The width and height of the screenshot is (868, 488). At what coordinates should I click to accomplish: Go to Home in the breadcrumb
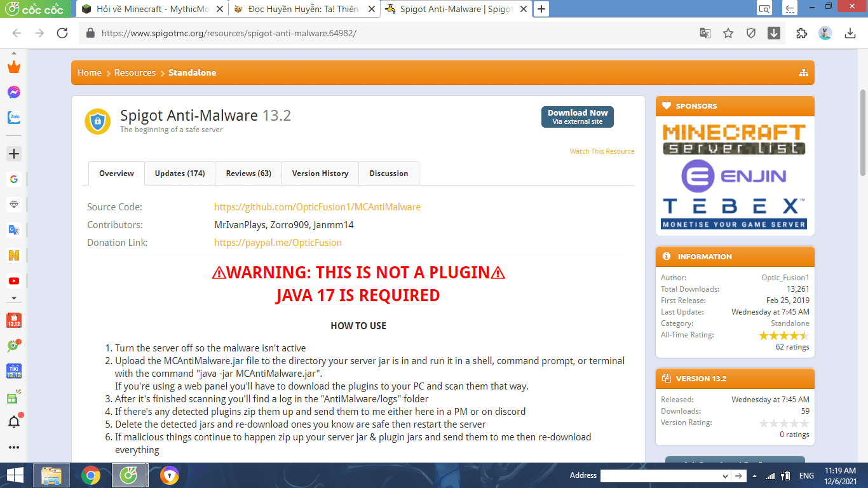coord(90,72)
